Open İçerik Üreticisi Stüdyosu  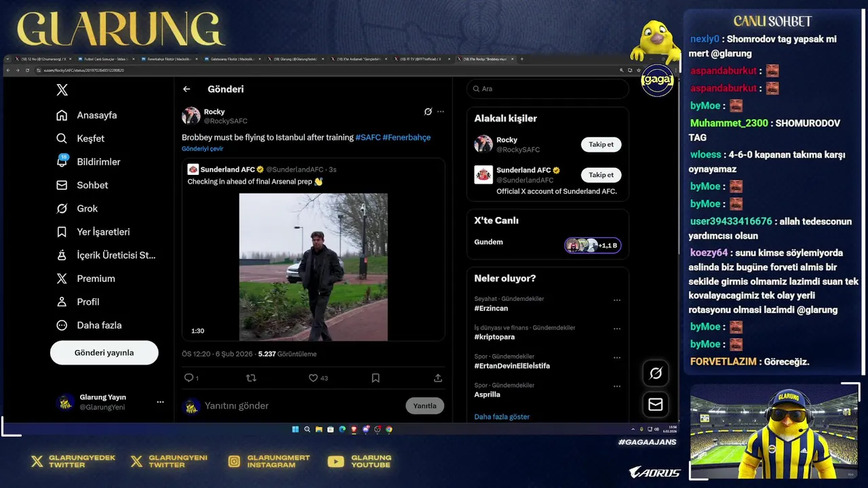[x=106, y=255]
